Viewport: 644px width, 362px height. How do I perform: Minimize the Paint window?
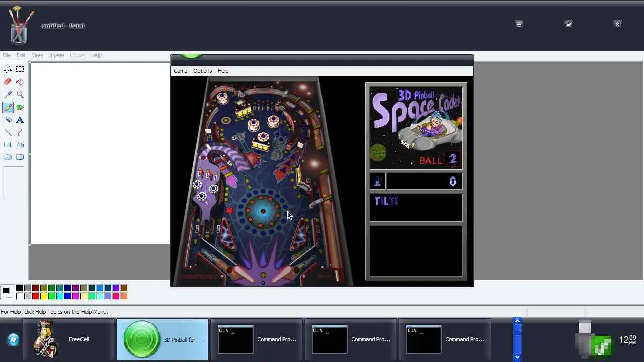[x=519, y=24]
